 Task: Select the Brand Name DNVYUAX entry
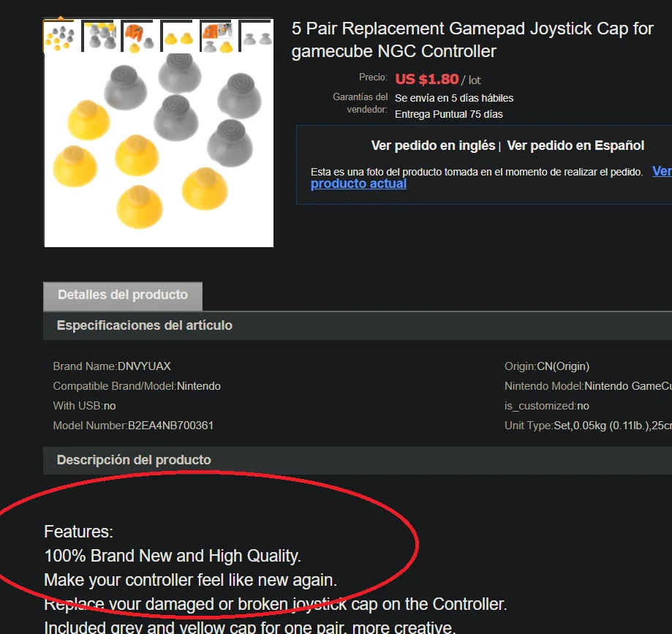point(112,366)
